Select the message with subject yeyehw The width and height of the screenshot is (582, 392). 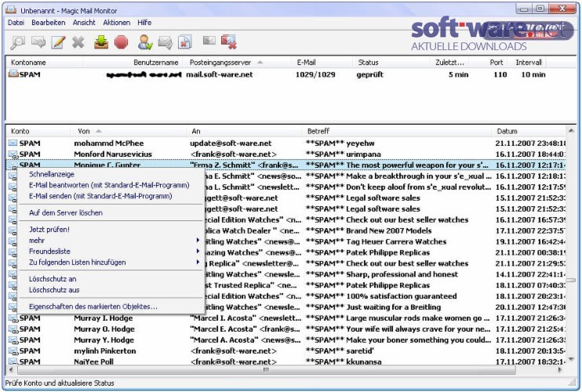pyautogui.click(x=286, y=143)
